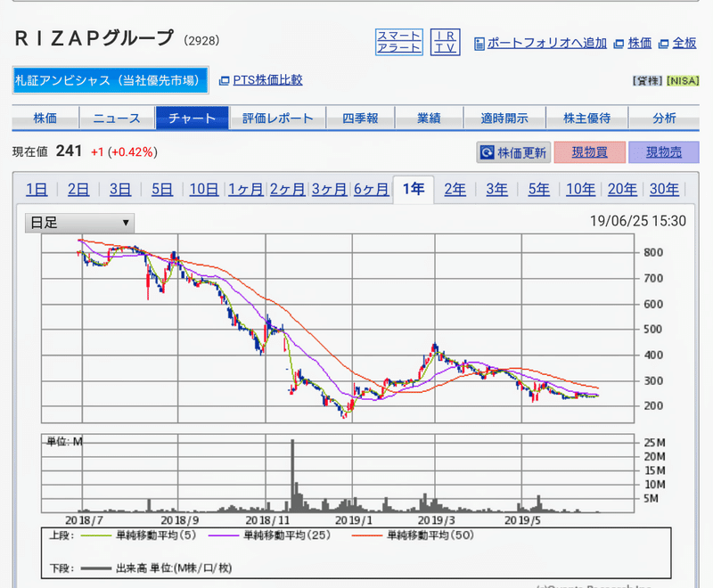Select the 札証アンビシャス market button
This screenshot has height=588, width=713.
(x=111, y=80)
